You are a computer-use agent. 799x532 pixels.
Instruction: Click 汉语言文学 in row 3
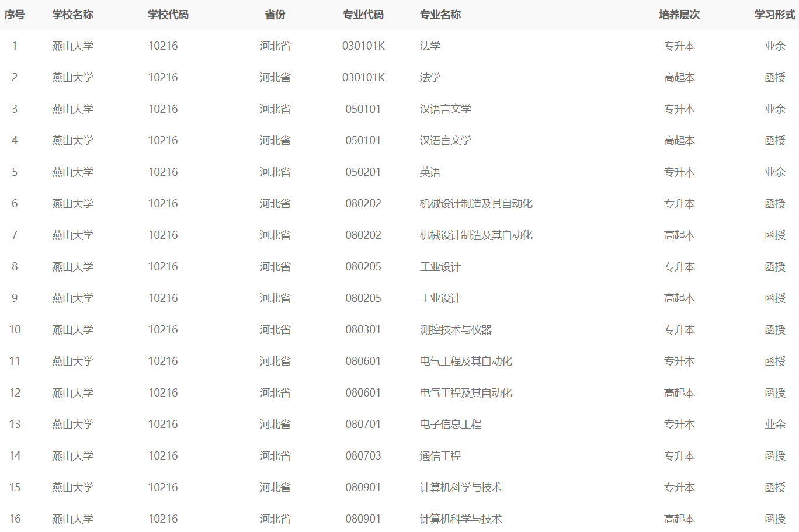click(x=446, y=109)
